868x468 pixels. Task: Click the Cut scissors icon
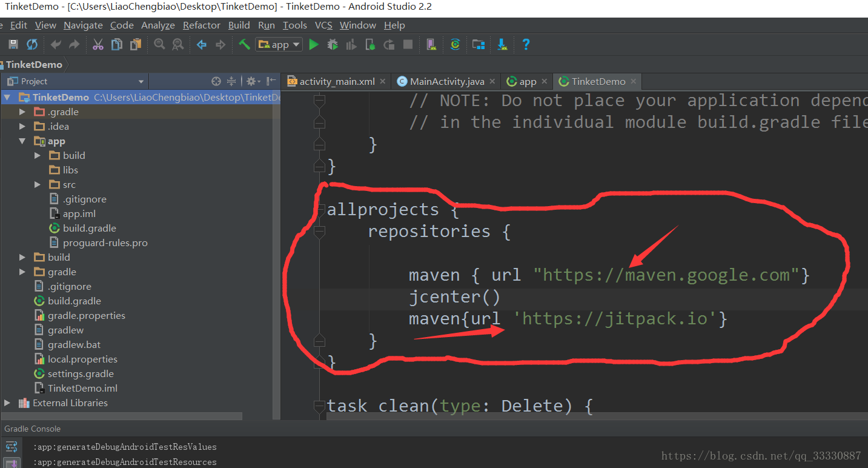98,44
